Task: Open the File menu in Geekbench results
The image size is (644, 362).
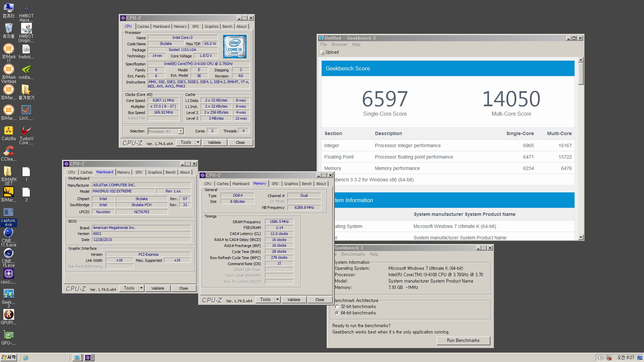Action: click(323, 45)
